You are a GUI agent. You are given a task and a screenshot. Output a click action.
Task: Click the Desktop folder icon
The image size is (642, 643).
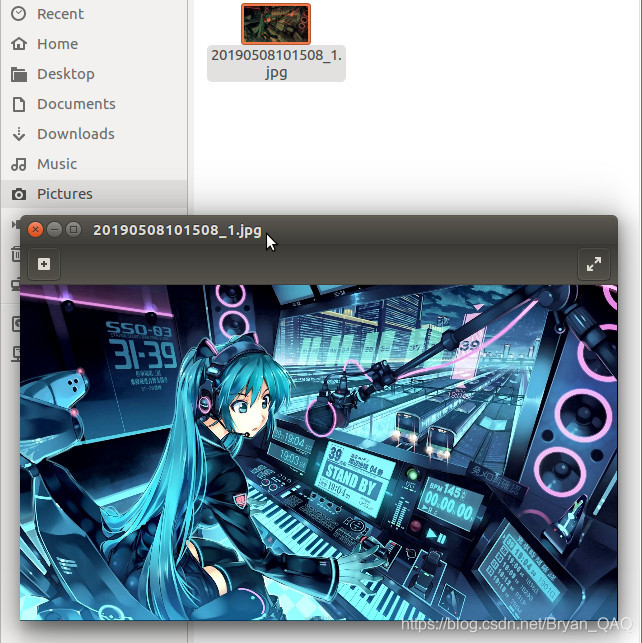[x=19, y=74]
